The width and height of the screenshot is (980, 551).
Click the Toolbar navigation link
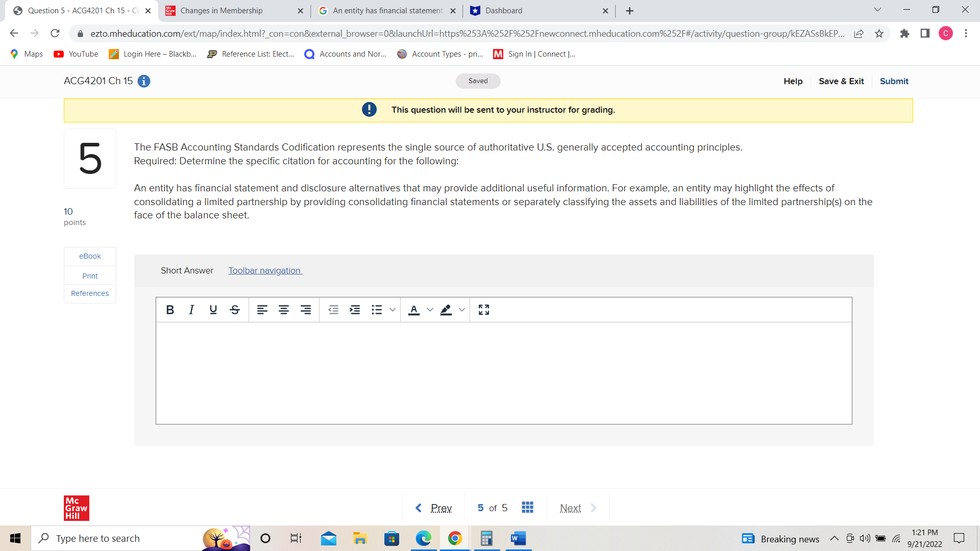tap(264, 270)
